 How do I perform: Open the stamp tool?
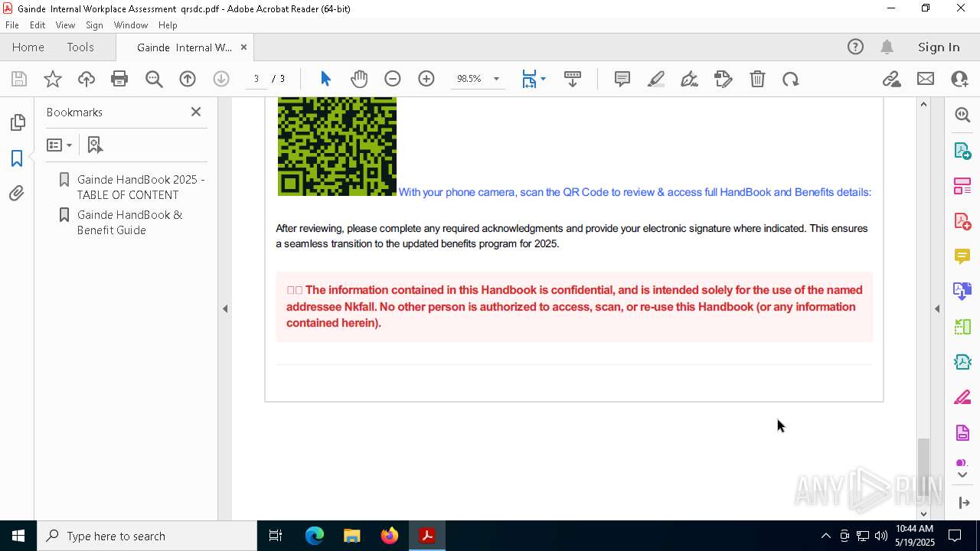click(724, 79)
